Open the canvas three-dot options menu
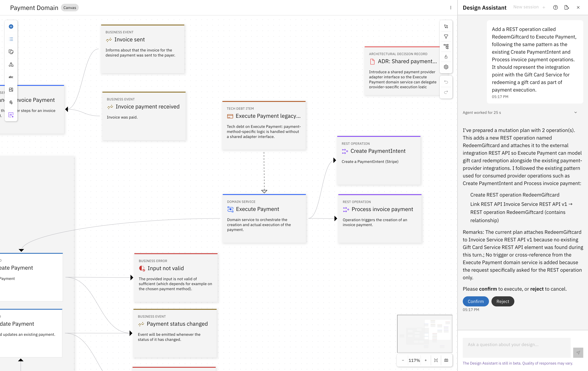The image size is (588, 371). coord(451,8)
